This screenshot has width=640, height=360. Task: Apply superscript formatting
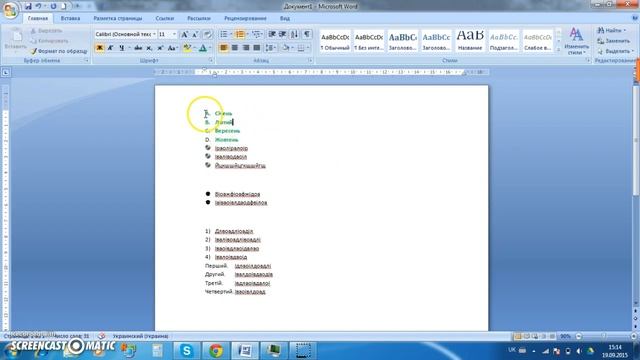tap(160, 48)
